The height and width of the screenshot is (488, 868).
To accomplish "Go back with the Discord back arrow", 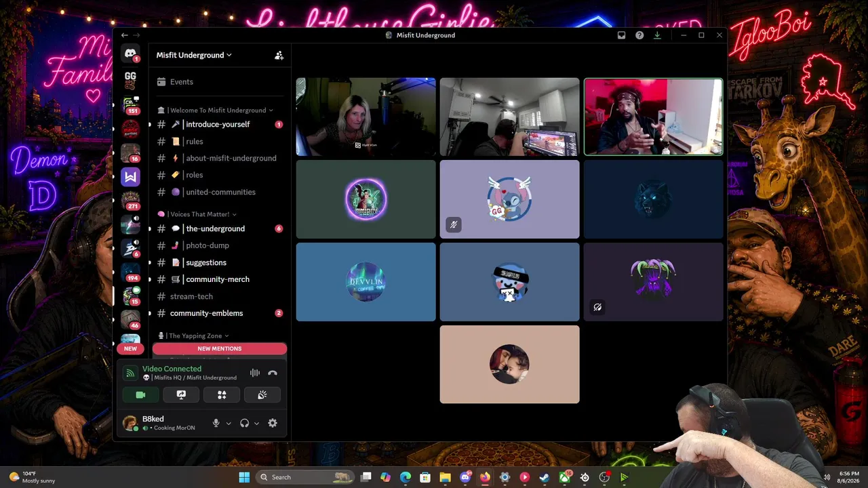I will (x=124, y=35).
